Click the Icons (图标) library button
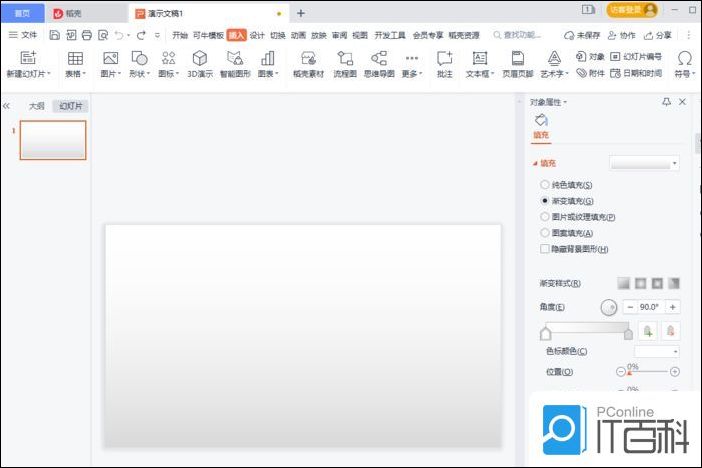This screenshot has width=702, height=468. pos(168,58)
